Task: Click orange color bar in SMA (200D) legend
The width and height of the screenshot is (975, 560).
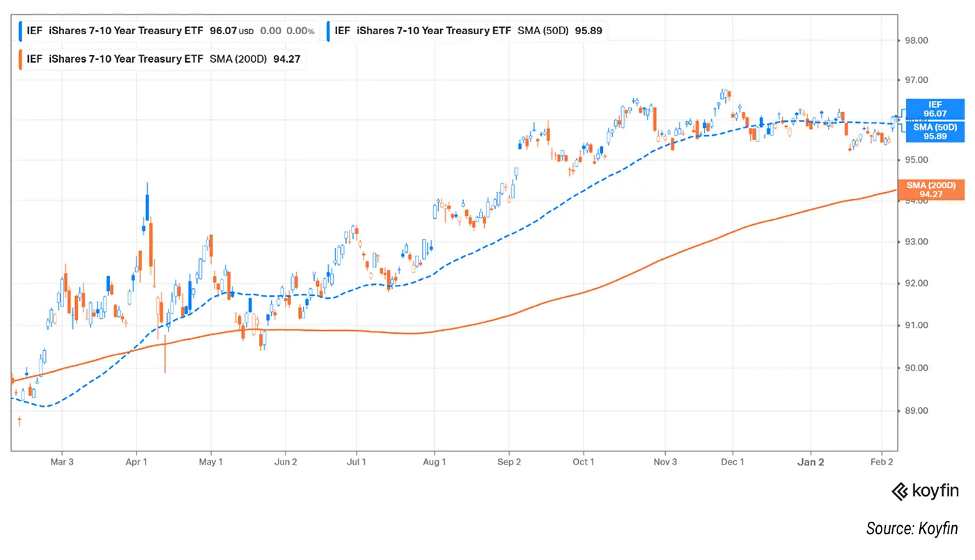Action: tap(20, 59)
